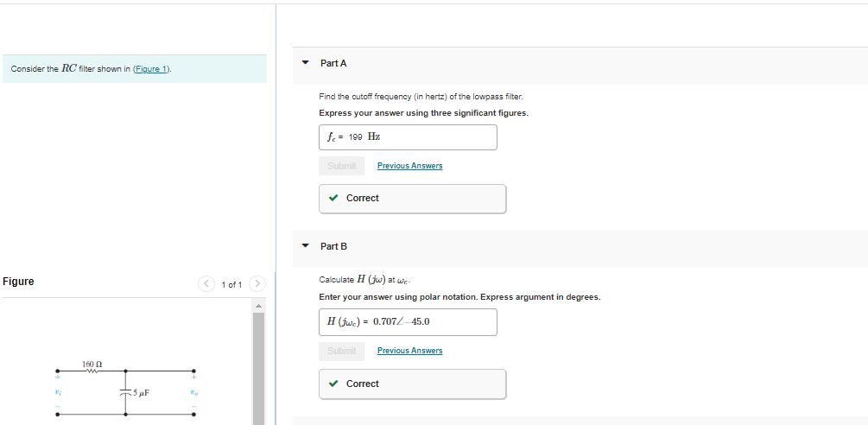Click the 5 µF capacitor symbol
This screenshot has width=868, height=425.
tap(125, 393)
